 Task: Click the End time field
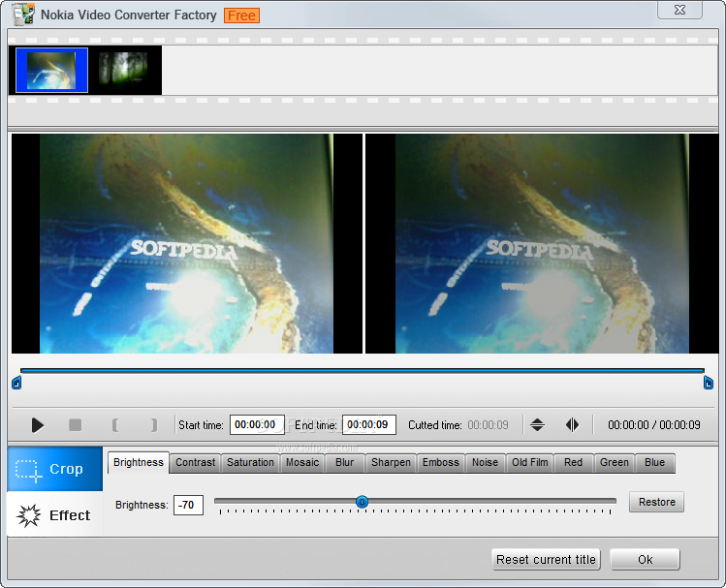[369, 424]
